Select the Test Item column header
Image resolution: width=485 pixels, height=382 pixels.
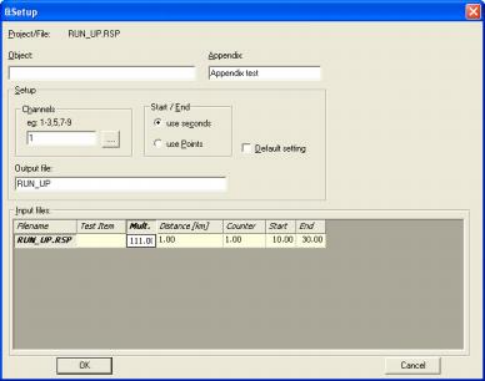click(101, 226)
